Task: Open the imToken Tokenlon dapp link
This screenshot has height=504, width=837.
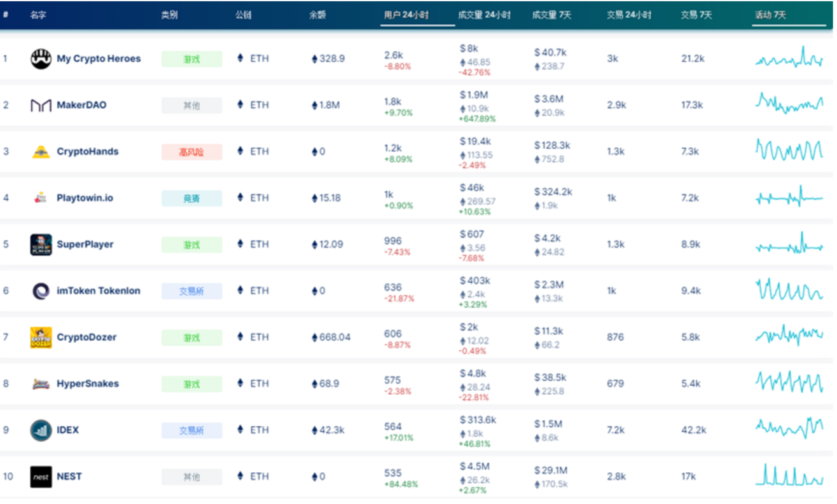Action: [99, 290]
